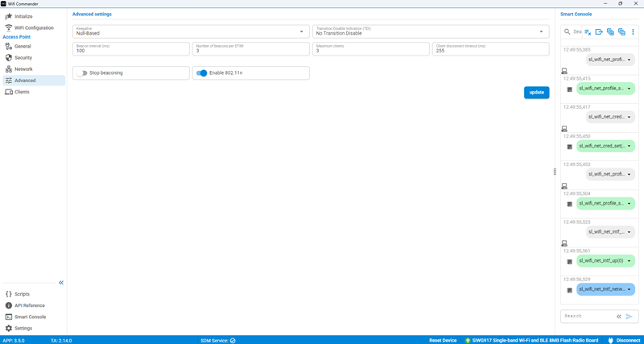
Task: Open the Smart Console three-dot menu
Action: (x=633, y=31)
